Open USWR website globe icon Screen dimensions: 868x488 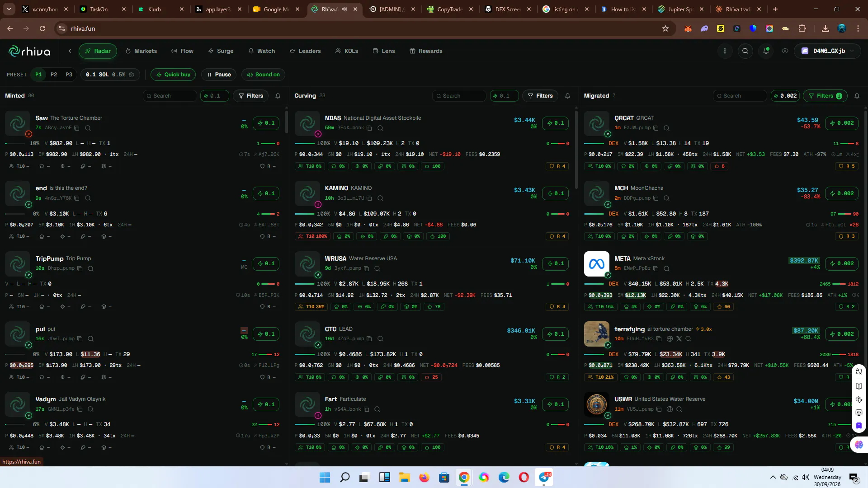click(x=670, y=409)
